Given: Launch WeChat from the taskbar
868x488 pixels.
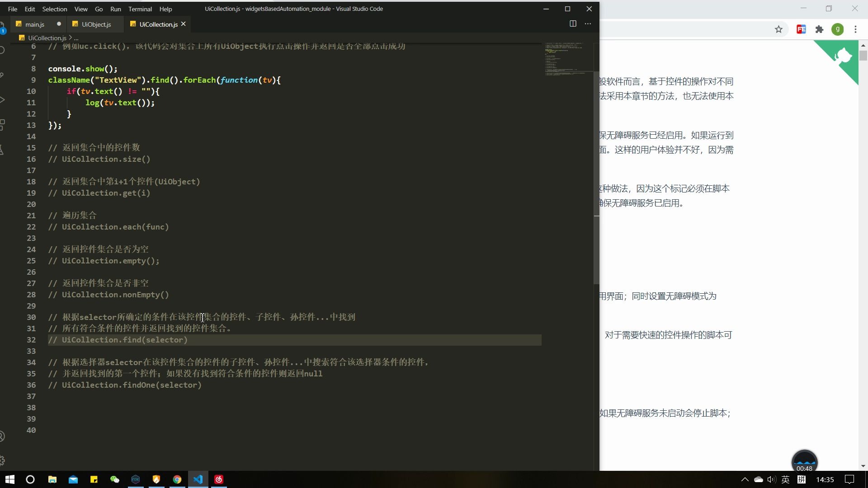Looking at the screenshot, I should click(x=114, y=479).
